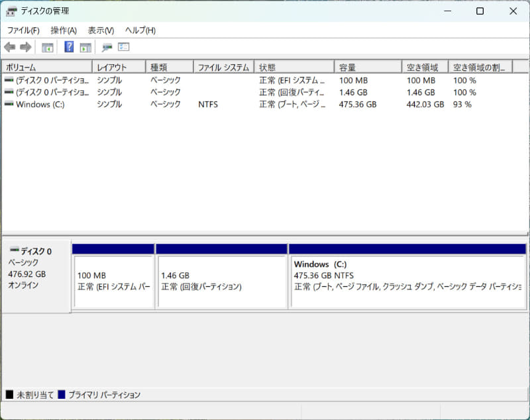Viewport: 530px width, 420px height.
Task: Click the オンライン disk status text
Action: [23, 285]
